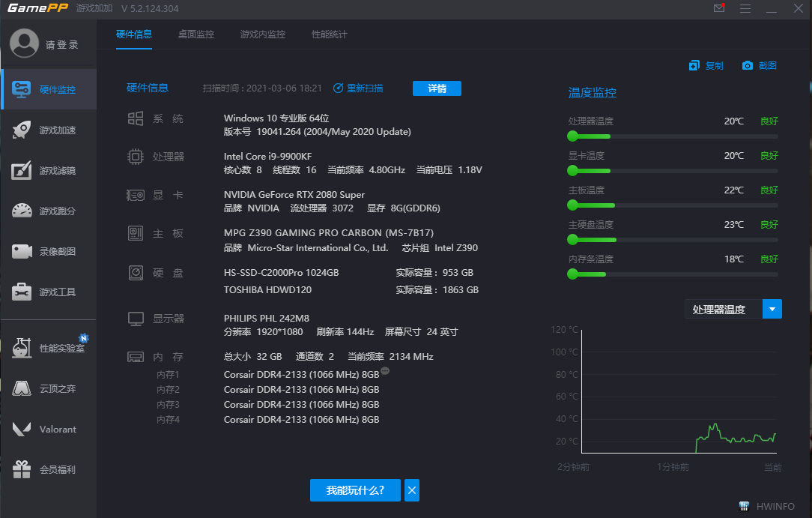Open 会员福利 gift icon in sidebar
This screenshot has height=518, width=812.
click(22, 469)
